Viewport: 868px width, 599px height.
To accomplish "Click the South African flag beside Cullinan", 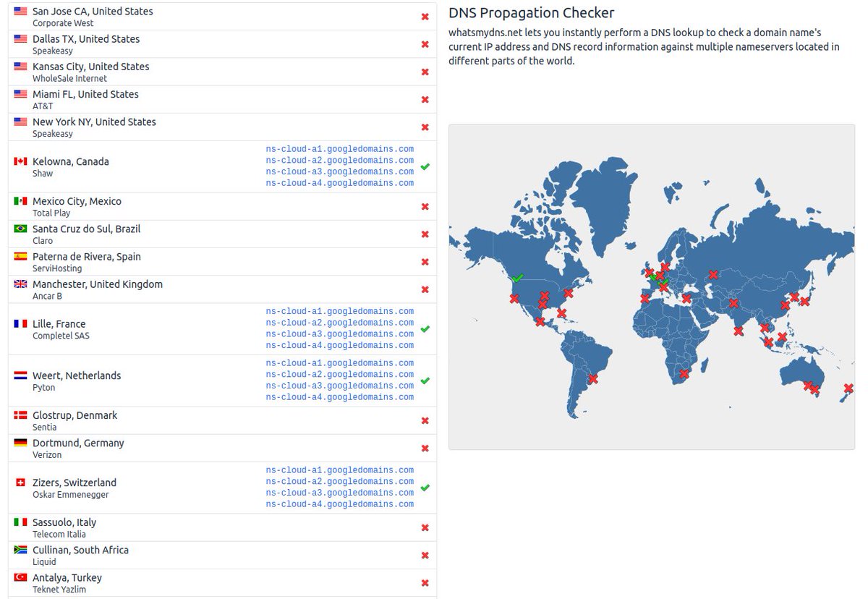I will 20,550.
